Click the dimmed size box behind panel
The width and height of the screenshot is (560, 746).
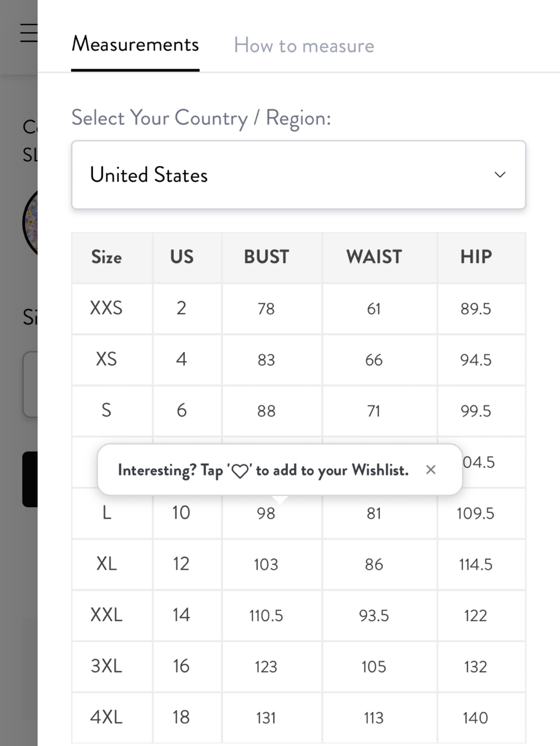tap(30, 384)
